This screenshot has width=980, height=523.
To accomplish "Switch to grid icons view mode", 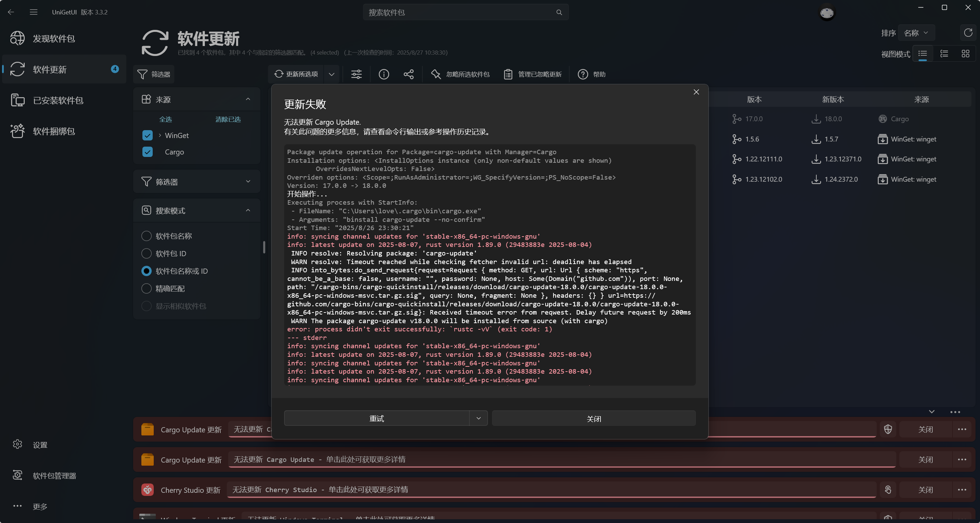I will [965, 54].
